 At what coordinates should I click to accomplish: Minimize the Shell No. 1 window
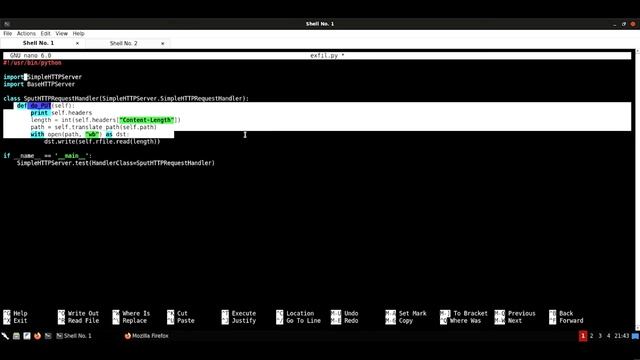pos(615,24)
